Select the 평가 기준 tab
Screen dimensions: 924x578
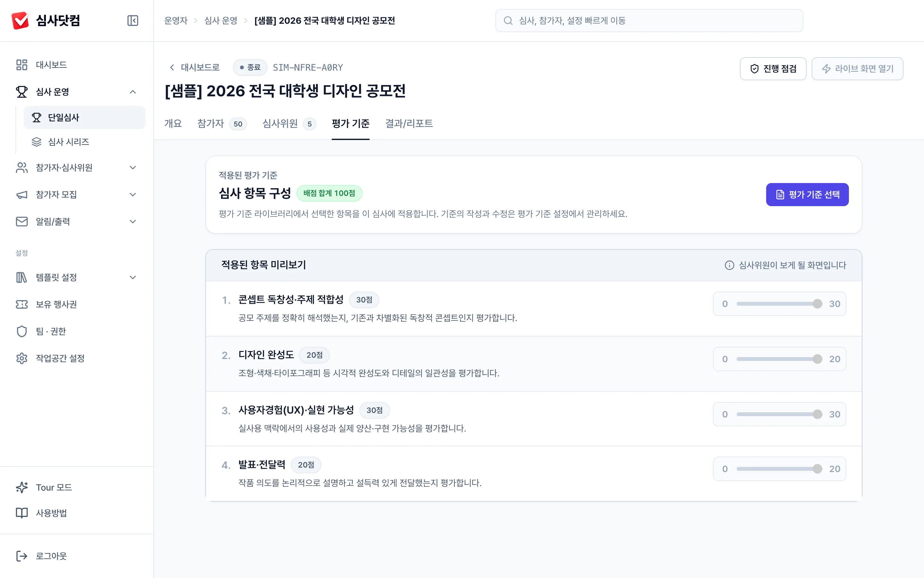point(350,124)
